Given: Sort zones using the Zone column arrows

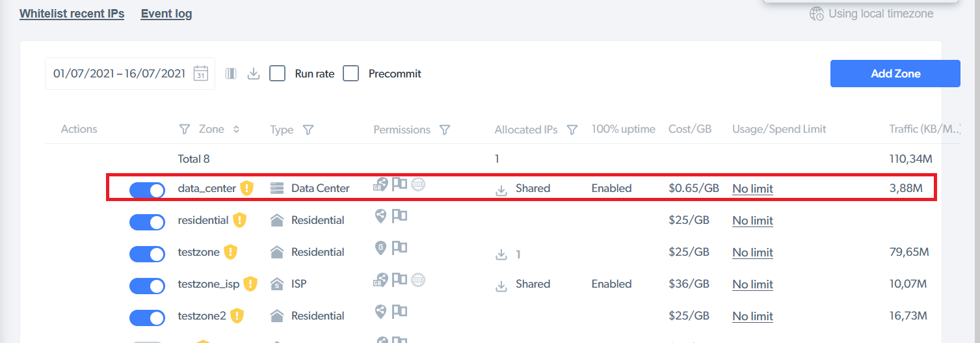Looking at the screenshot, I should (x=236, y=130).
